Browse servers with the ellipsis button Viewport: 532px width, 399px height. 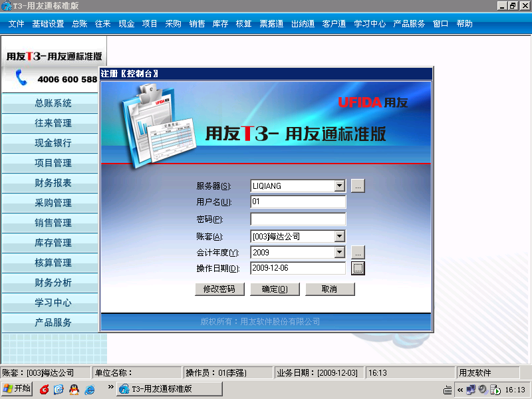click(358, 186)
